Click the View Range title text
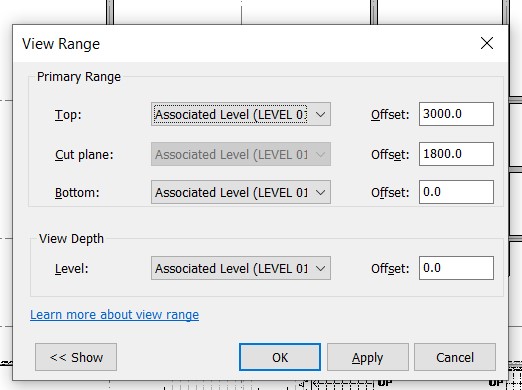 click(61, 44)
